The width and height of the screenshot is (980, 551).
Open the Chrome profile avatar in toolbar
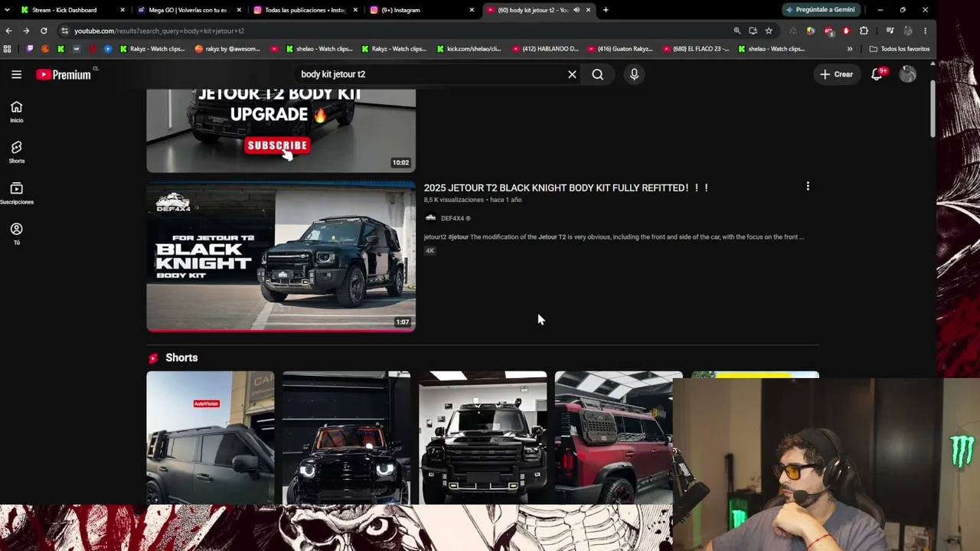(x=907, y=31)
